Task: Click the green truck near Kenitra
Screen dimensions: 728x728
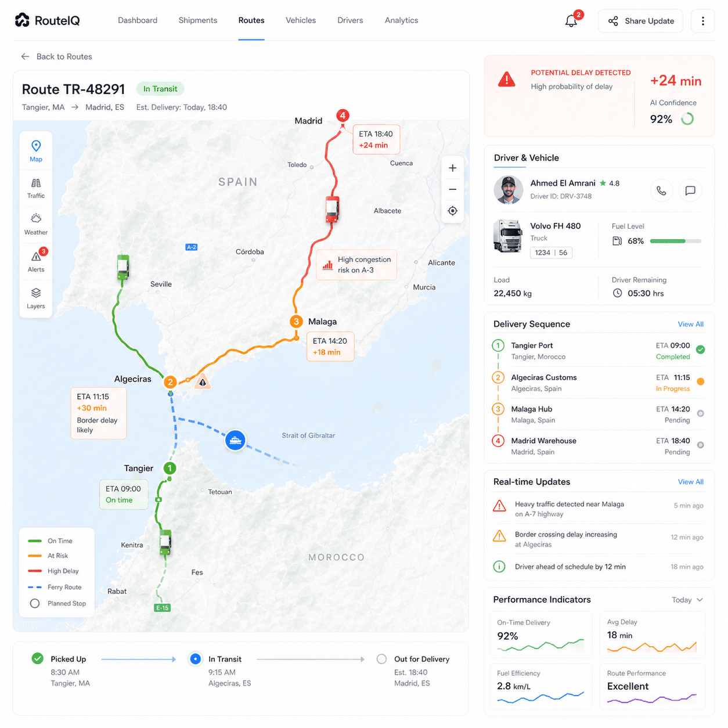Action: tap(165, 542)
